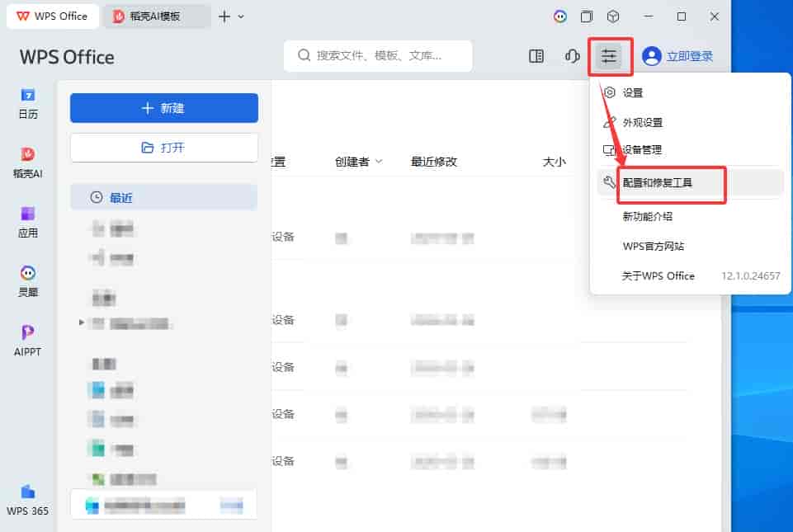The width and height of the screenshot is (793, 532).
Task: Select 配置和修复工具 from the menu
Action: (691, 182)
